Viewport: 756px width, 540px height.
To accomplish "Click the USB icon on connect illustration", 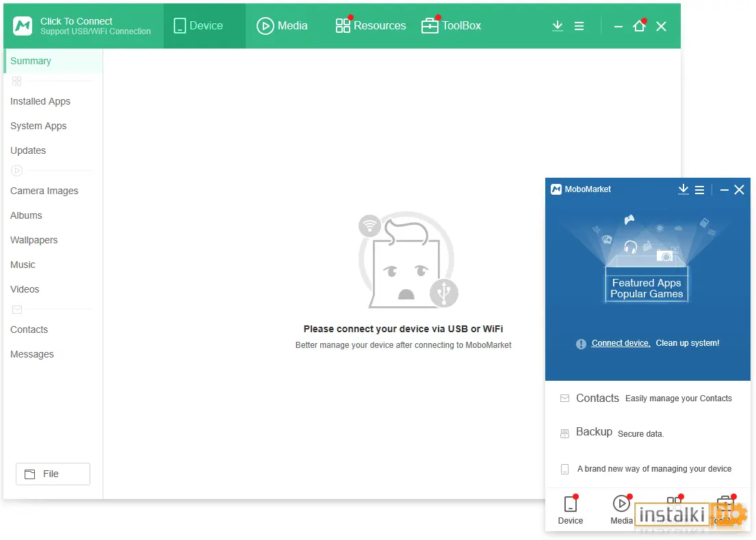I will (x=444, y=293).
